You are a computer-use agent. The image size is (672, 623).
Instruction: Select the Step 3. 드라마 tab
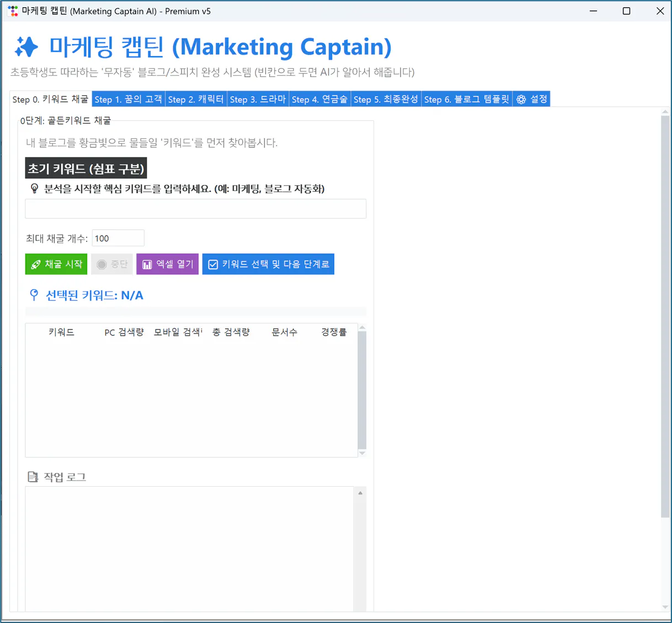(x=258, y=99)
